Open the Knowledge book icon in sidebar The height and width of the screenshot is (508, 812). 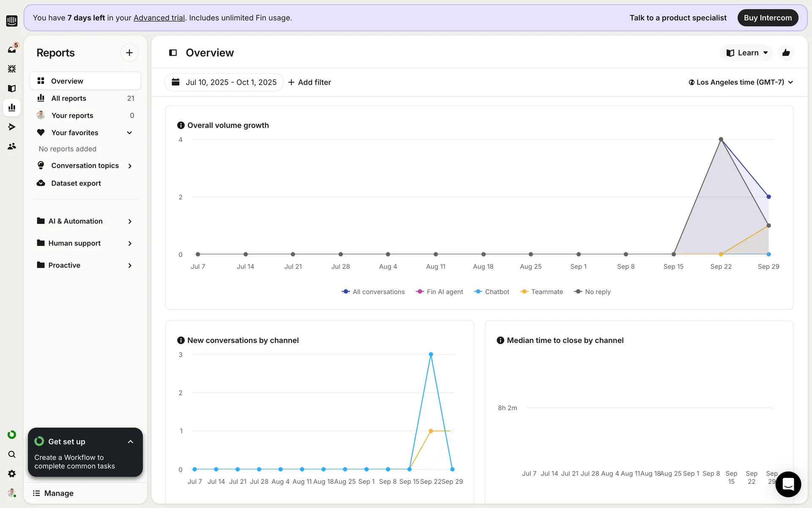(x=12, y=88)
